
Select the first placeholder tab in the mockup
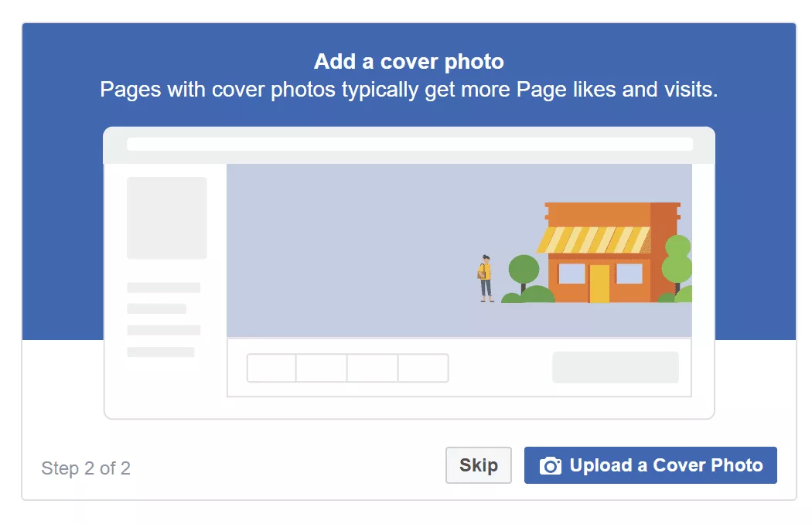click(x=271, y=368)
